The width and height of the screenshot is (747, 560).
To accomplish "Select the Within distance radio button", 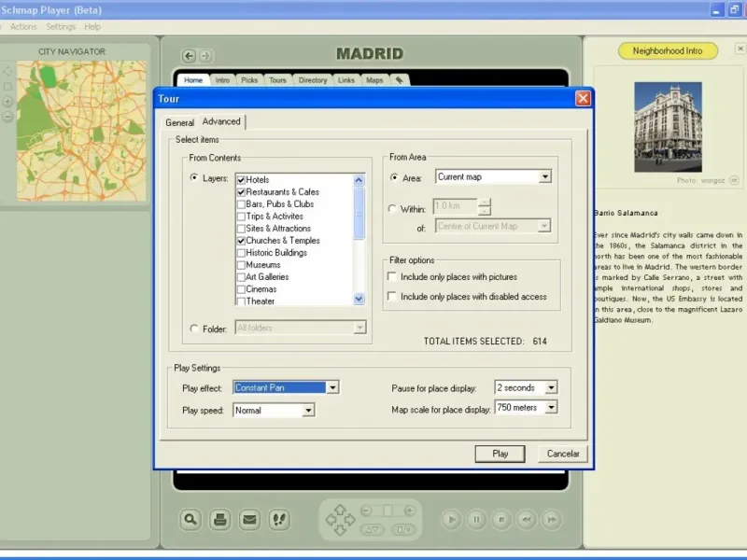I will tap(392, 209).
